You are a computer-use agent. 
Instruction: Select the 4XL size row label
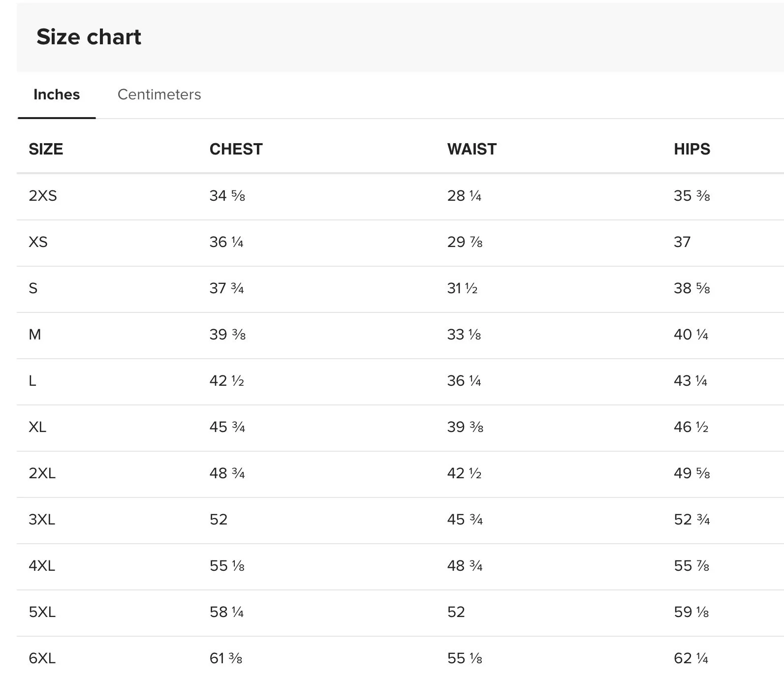tap(42, 566)
